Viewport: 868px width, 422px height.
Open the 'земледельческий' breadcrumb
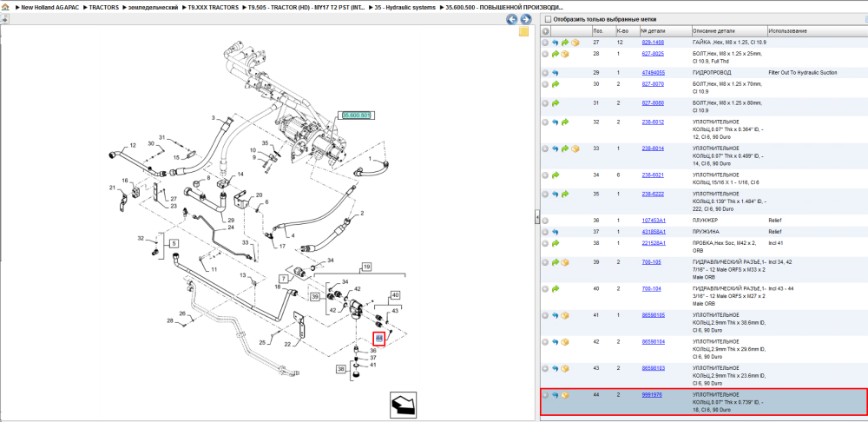[154, 8]
